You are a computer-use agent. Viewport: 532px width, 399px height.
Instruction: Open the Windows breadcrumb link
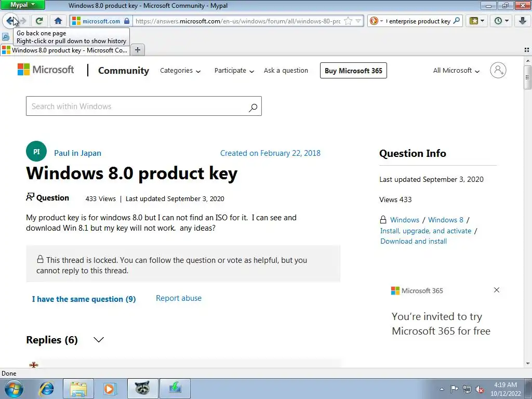coord(404,220)
